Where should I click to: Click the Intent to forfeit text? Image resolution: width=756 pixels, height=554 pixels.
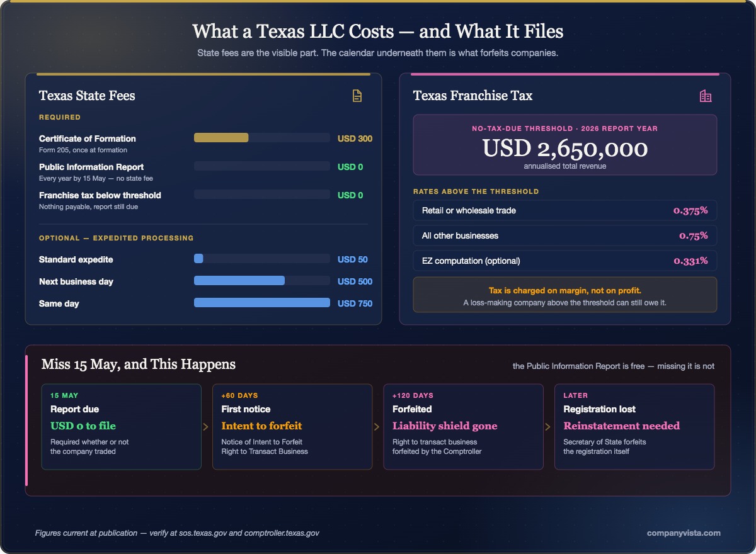[x=261, y=426]
